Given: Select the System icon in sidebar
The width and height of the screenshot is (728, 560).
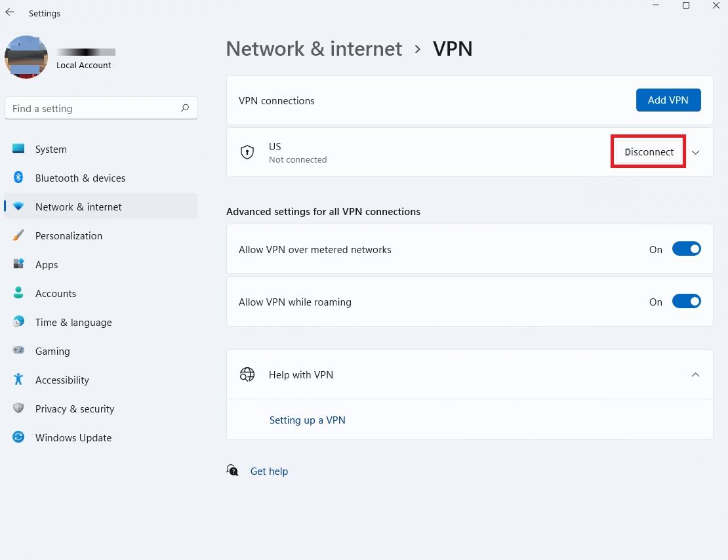Looking at the screenshot, I should click(x=19, y=149).
